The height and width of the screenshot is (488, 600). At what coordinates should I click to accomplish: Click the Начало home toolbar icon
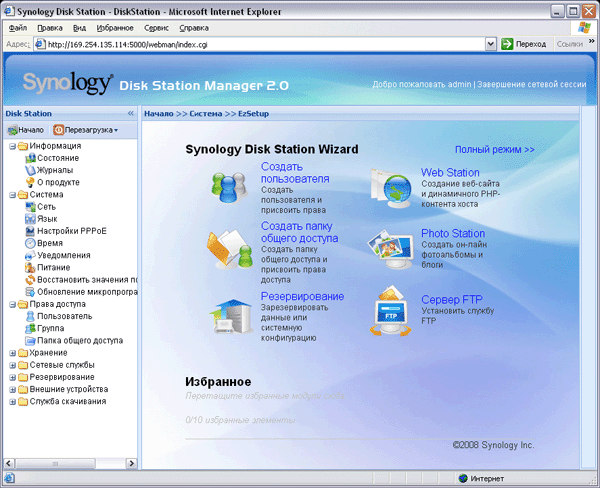(13, 130)
